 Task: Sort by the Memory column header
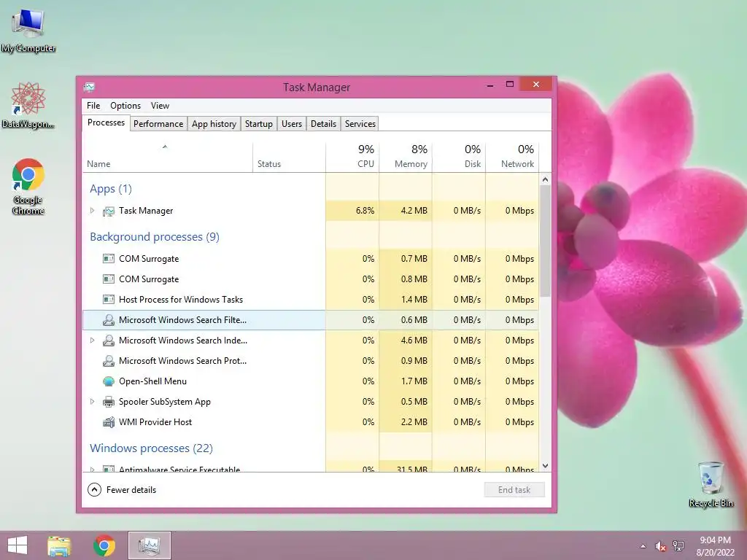coord(406,157)
